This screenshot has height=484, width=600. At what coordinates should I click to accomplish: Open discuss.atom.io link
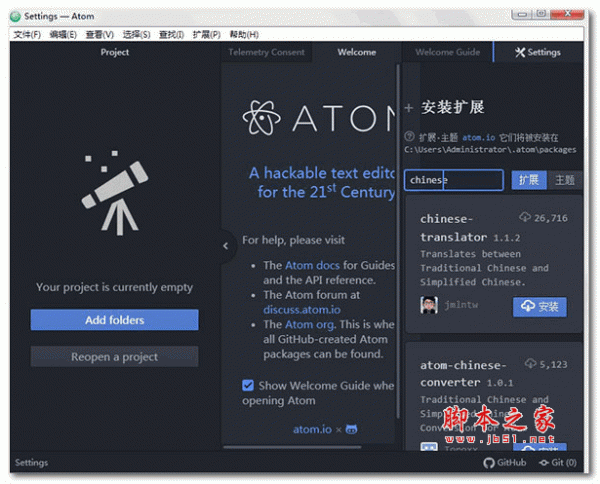tap(302, 310)
